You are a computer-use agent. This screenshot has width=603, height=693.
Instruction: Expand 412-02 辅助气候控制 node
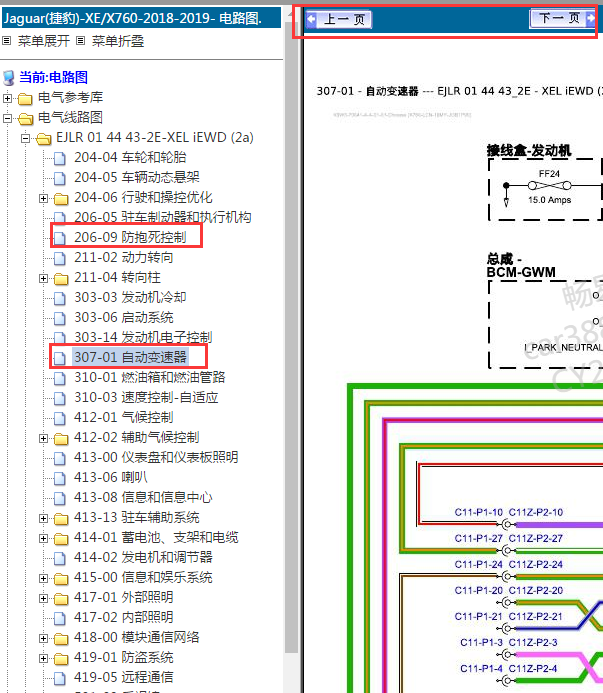tap(43, 438)
